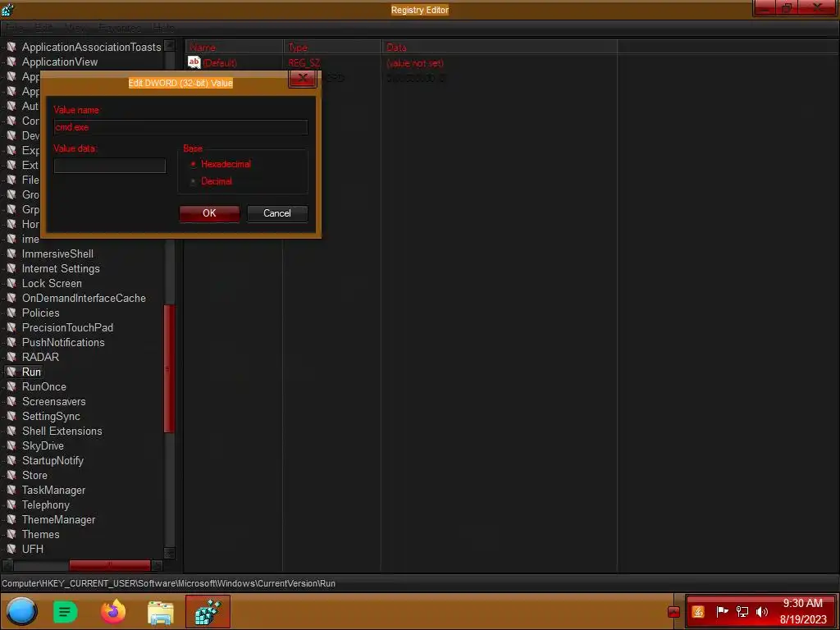Click the key icon beside RADAR
This screenshot has width=840, height=630.
click(x=11, y=357)
